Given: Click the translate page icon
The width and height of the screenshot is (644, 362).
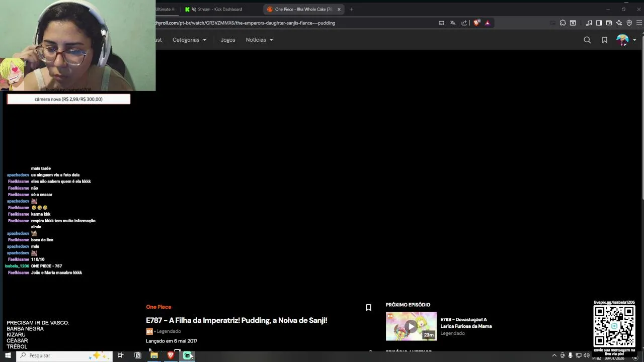Looking at the screenshot, I should click(x=453, y=23).
